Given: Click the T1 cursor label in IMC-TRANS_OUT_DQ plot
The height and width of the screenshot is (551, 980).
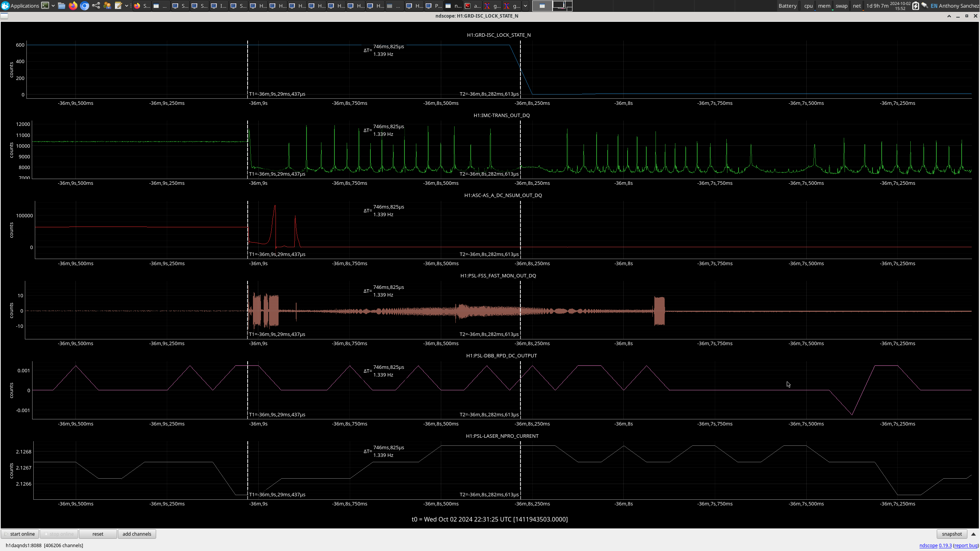Looking at the screenshot, I should click(x=277, y=174).
